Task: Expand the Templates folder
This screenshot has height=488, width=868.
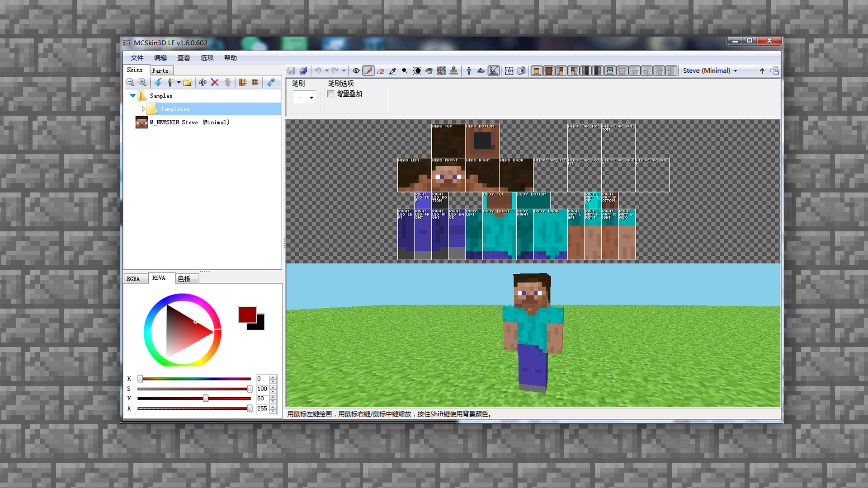Action: point(143,109)
